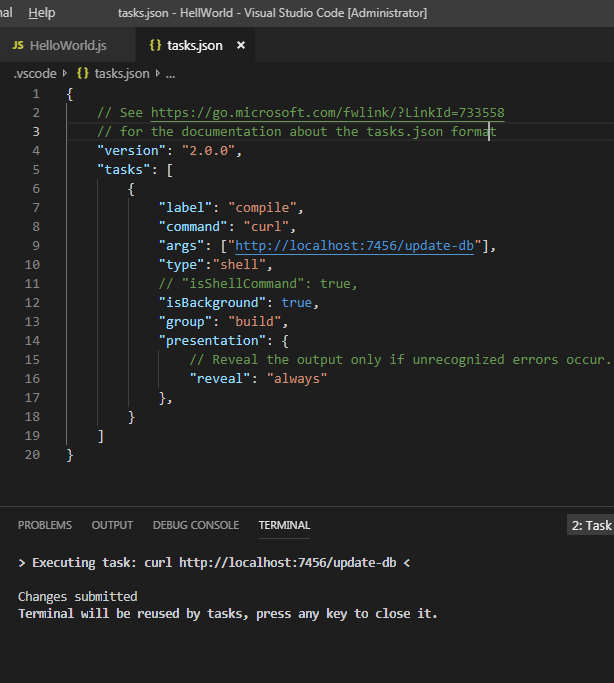The image size is (614, 683).
Task: Switch to the HelloWorld.js editor tab
Action: pyautogui.click(x=67, y=46)
